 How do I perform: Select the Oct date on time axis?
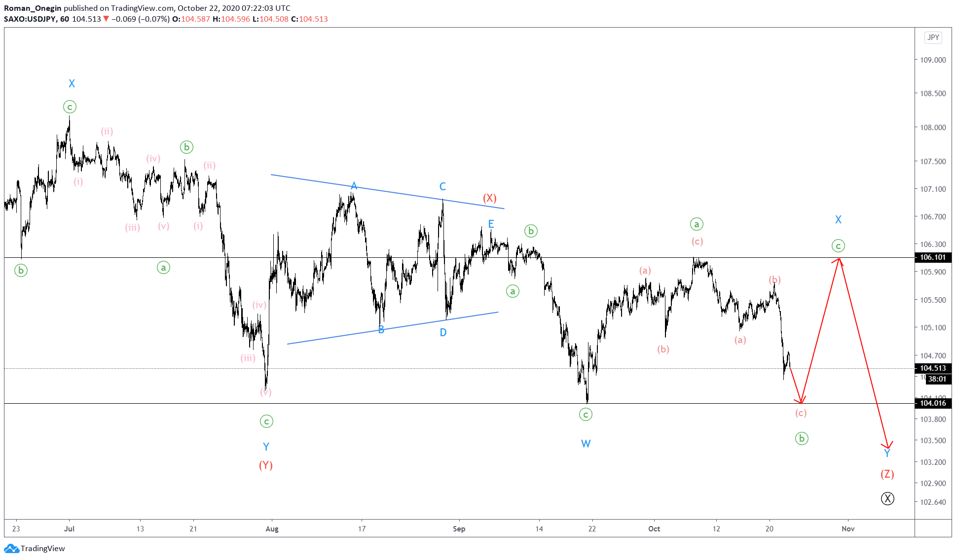click(654, 529)
